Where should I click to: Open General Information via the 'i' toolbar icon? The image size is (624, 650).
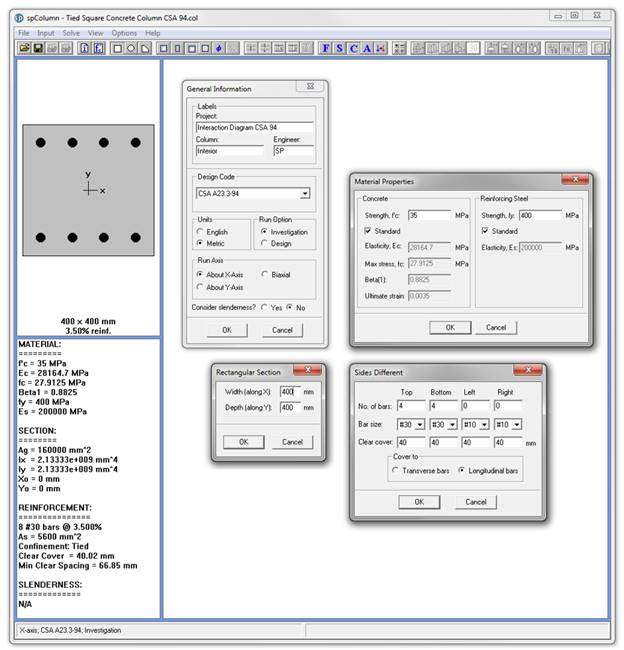(x=84, y=48)
